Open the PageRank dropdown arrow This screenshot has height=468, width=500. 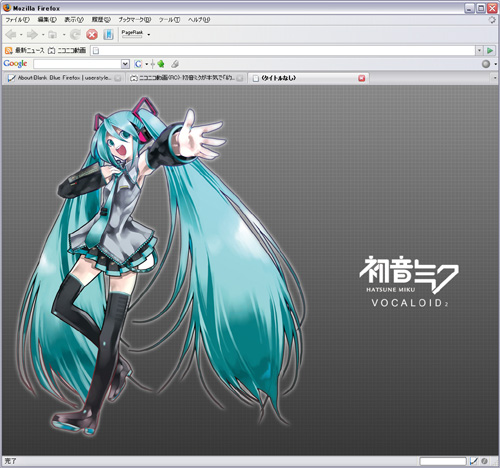click(149, 34)
